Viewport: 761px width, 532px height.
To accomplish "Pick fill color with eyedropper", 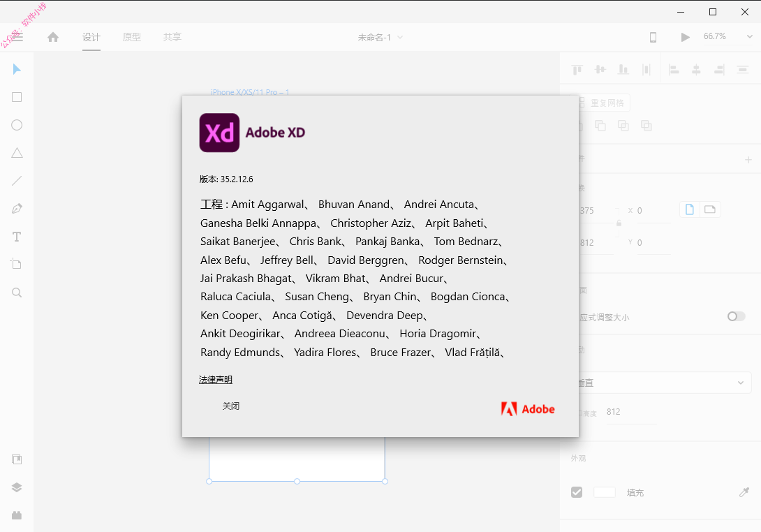I will click(744, 493).
